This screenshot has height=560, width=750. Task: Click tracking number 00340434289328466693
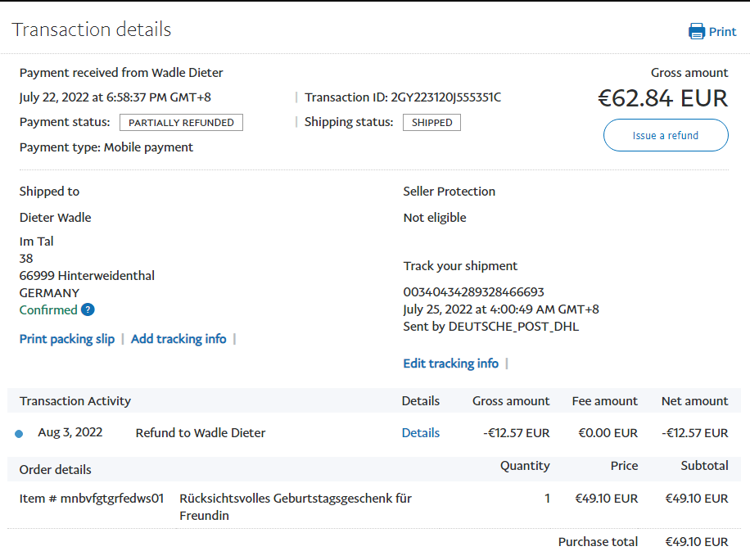click(473, 292)
